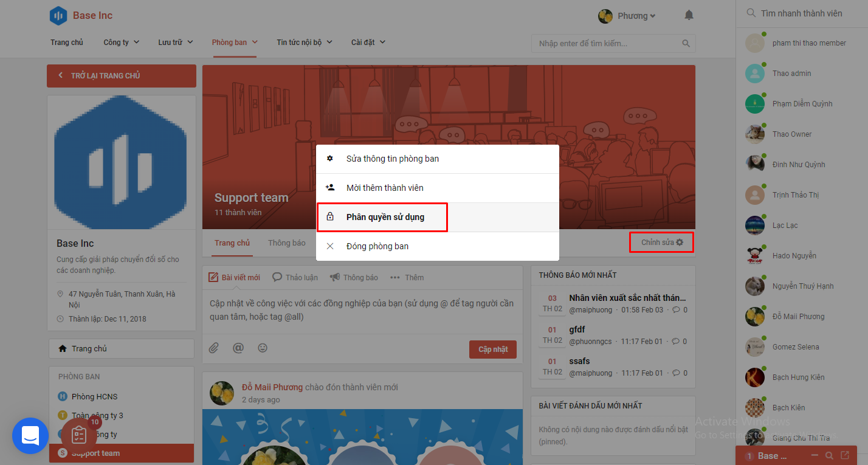Click the member search magnifier icon
The image size is (868, 465).
coord(751,13)
